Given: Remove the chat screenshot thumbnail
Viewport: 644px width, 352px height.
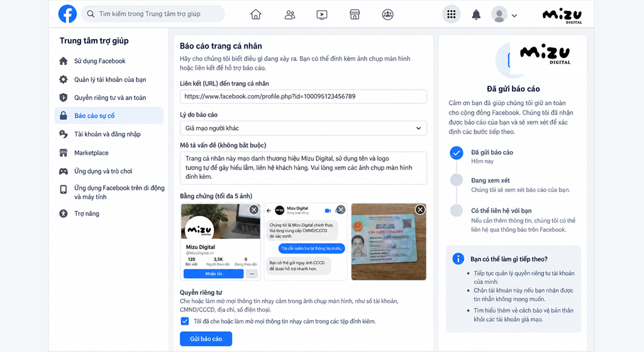Looking at the screenshot, I should click(341, 210).
